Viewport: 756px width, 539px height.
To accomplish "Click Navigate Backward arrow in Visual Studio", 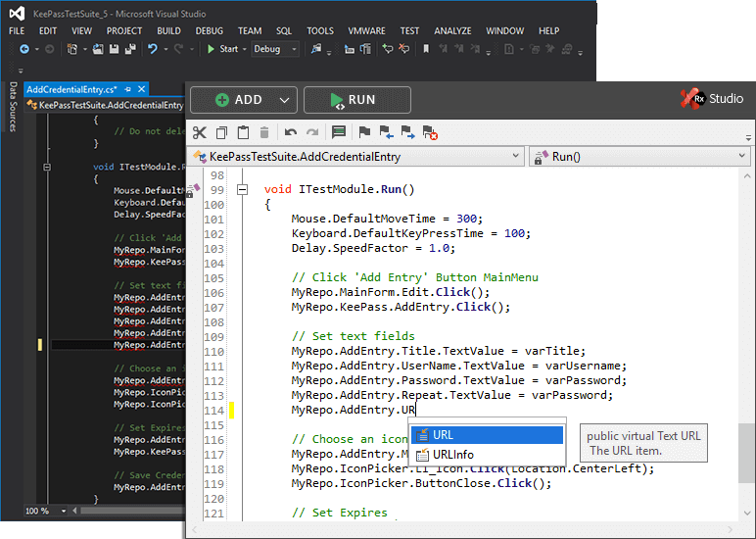I will (x=24, y=49).
